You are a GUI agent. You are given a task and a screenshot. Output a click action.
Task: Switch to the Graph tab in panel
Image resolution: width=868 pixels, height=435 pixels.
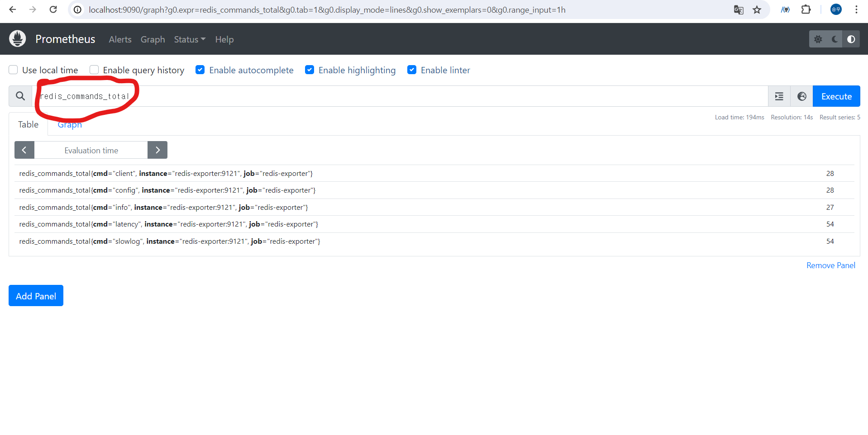[x=70, y=124]
